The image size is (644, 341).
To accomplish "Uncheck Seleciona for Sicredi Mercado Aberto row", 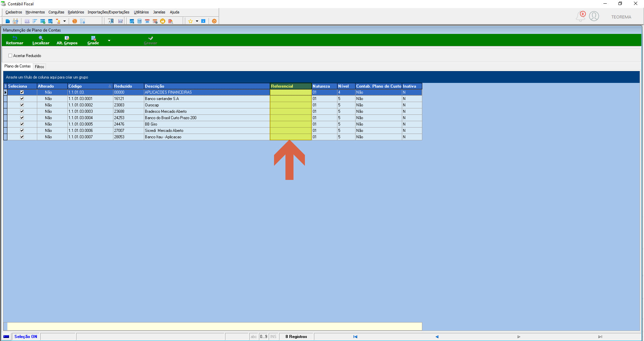I will (x=22, y=131).
